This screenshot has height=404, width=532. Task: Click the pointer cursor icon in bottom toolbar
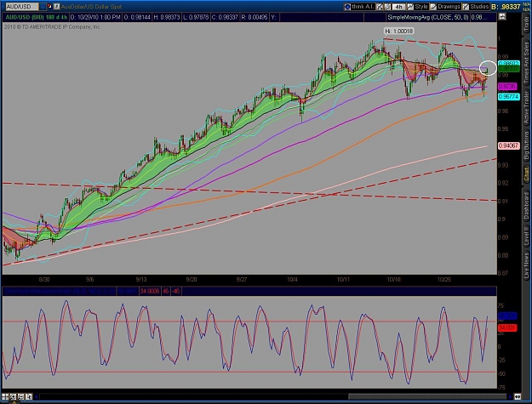[x=29, y=396]
